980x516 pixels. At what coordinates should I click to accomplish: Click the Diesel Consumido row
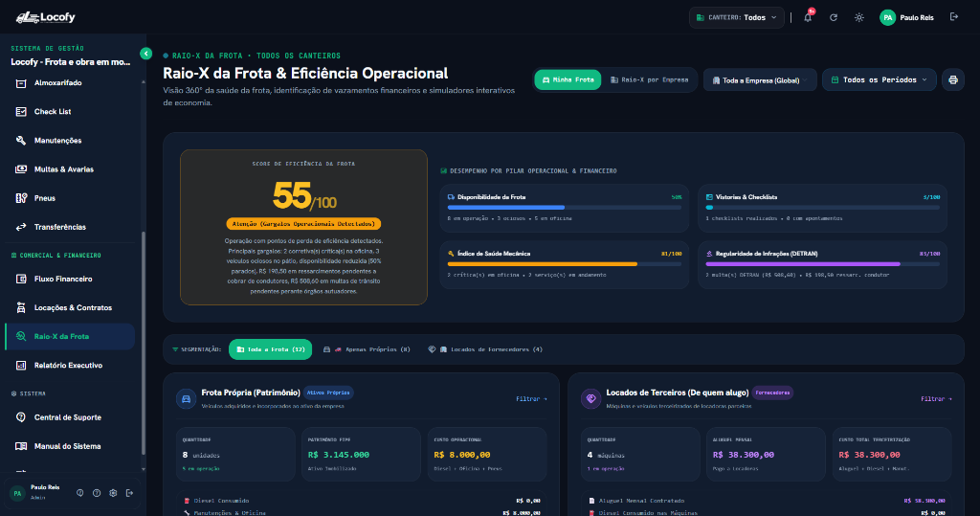362,501
